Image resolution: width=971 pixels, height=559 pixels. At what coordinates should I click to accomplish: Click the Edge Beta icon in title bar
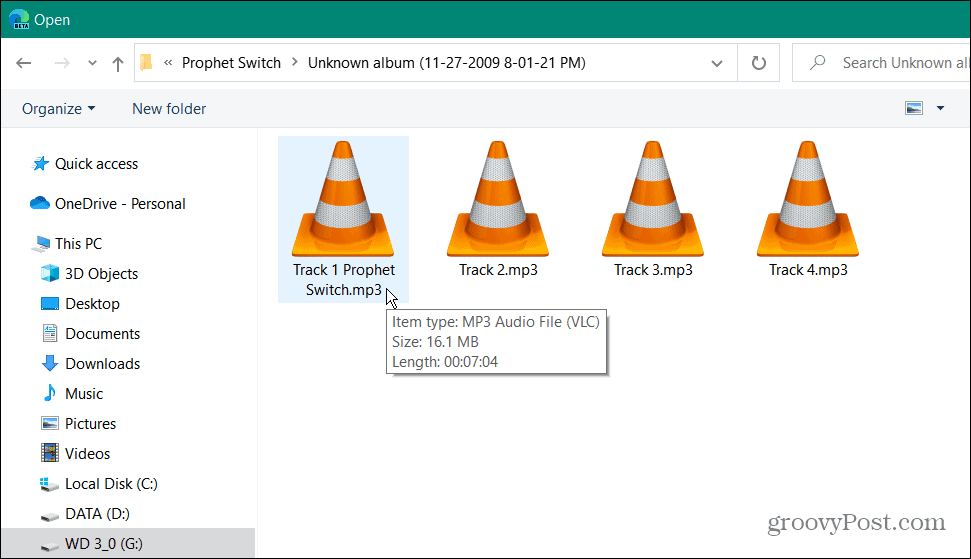click(19, 20)
